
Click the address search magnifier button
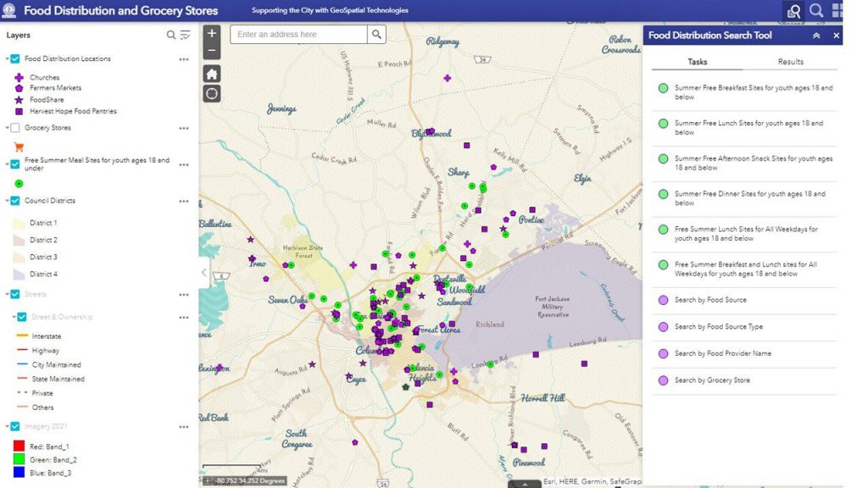[377, 35]
